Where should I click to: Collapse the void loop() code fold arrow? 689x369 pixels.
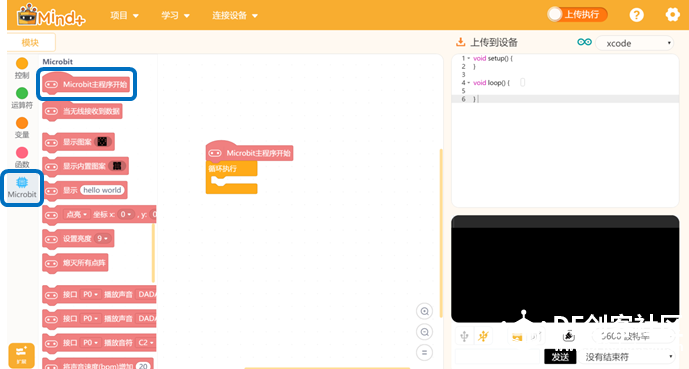(469, 83)
